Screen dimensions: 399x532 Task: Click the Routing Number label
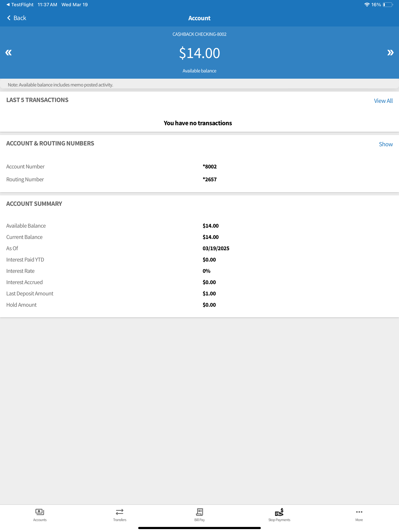pos(25,179)
